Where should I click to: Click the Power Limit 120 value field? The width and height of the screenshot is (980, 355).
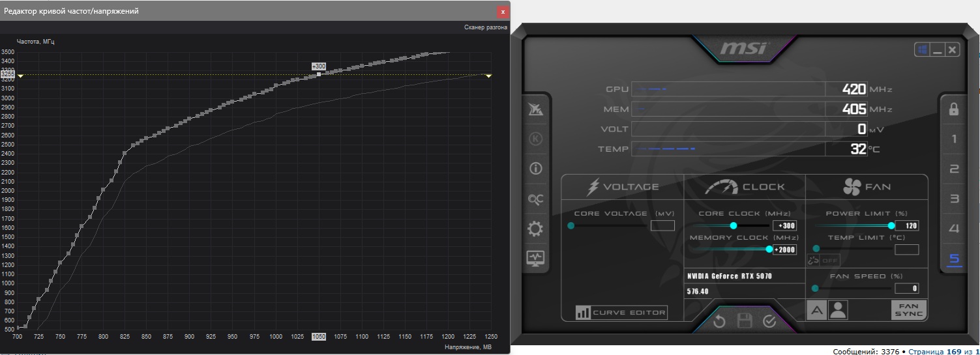click(x=906, y=225)
